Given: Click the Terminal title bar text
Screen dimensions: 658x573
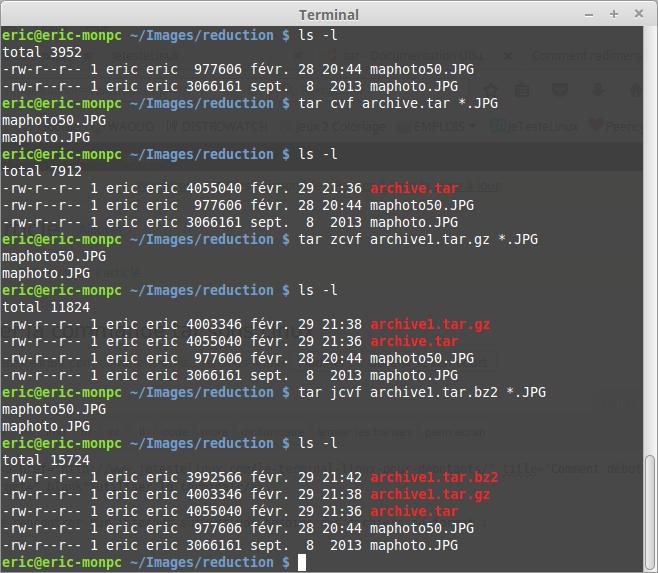Looking at the screenshot, I should (328, 14).
